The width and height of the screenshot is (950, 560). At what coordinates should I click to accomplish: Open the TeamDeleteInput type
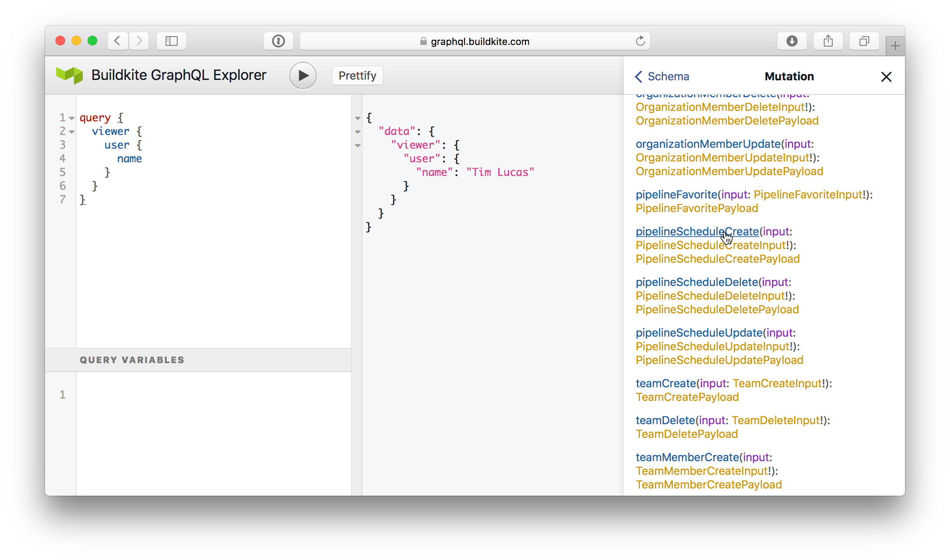pyautogui.click(x=776, y=420)
